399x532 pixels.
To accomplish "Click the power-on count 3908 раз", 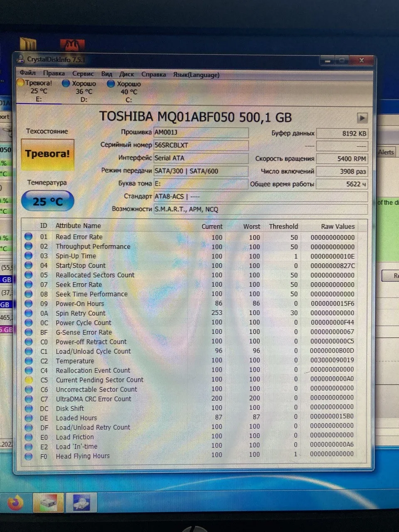I will pos(342,171).
